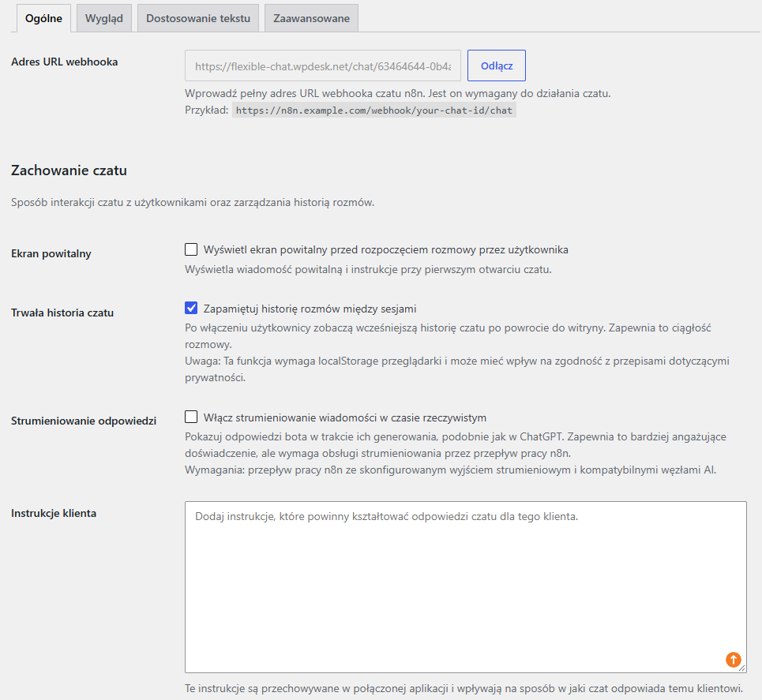762x700 pixels.
Task: Click the 'Zapamiętuj historię rozmów' label text
Action: pos(310,309)
